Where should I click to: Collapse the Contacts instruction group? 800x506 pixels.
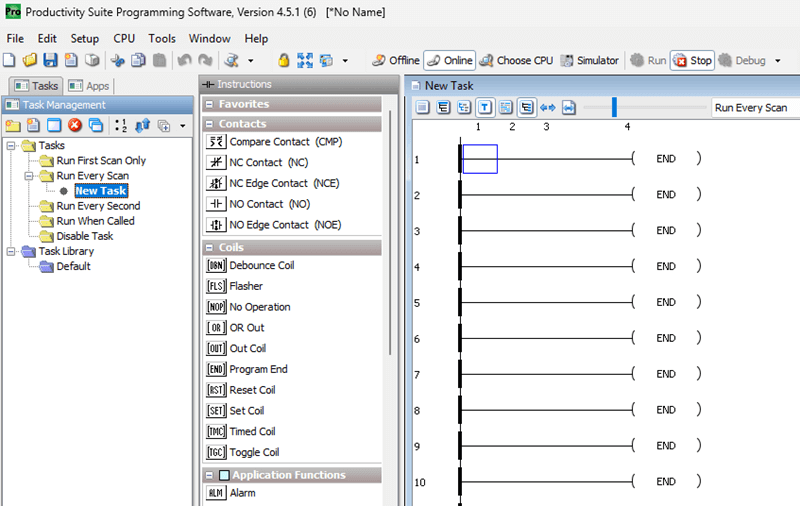click(x=209, y=124)
